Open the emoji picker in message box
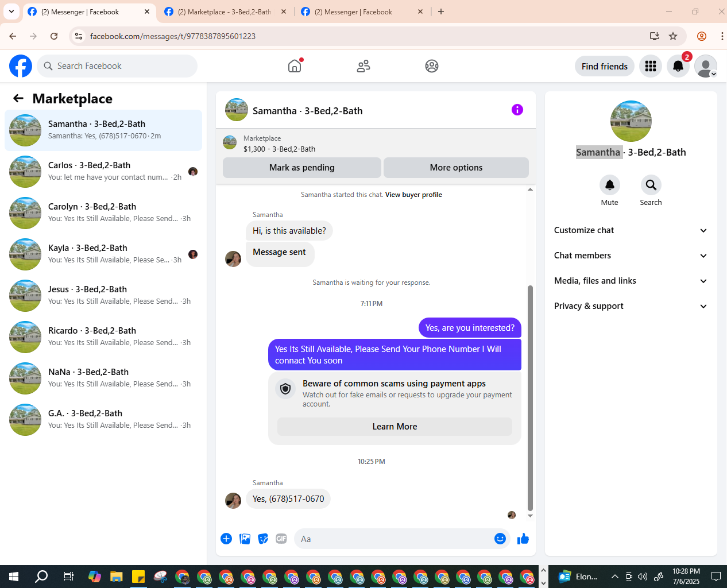This screenshot has width=727, height=588. pos(500,539)
